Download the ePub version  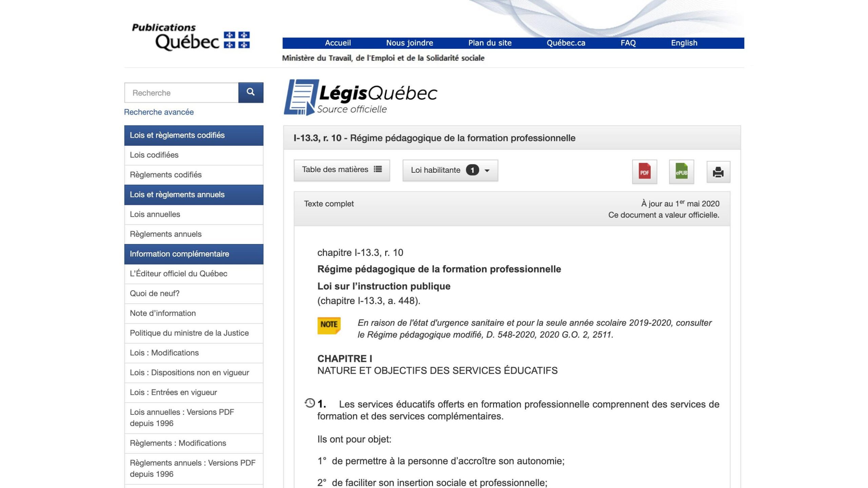(x=682, y=172)
